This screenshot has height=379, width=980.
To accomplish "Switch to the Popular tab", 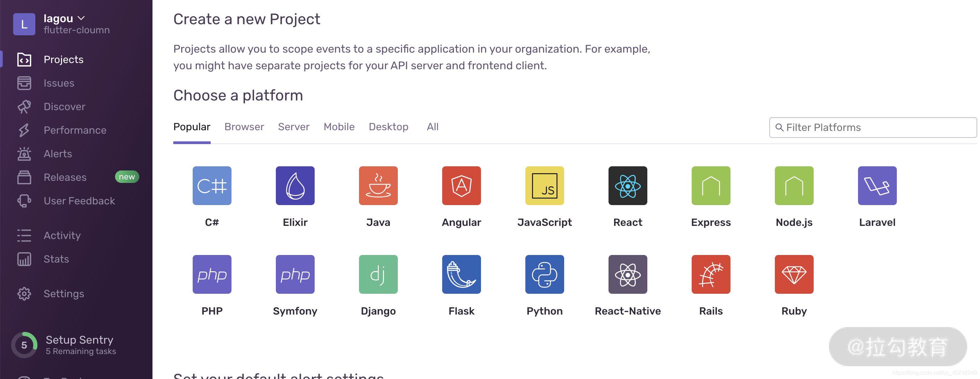I will [x=192, y=126].
